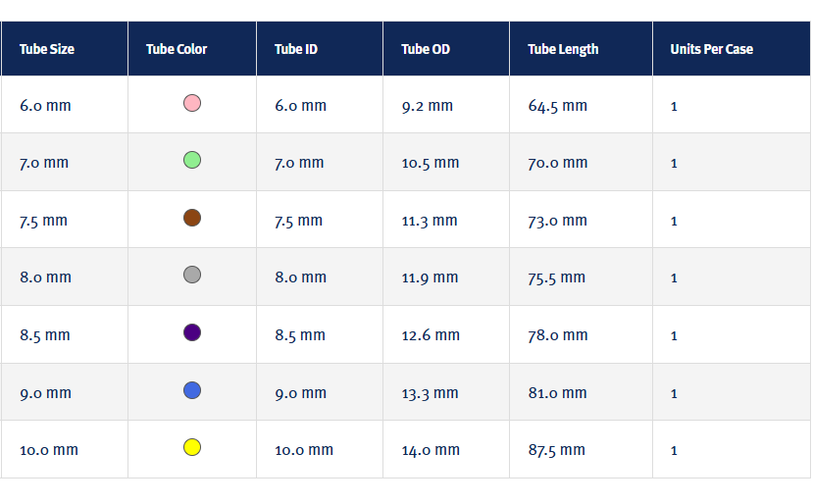Screen dimensions: 813x504
Task: Click the 12.6 mm Tube OD cell
Action: pyautogui.click(x=431, y=335)
